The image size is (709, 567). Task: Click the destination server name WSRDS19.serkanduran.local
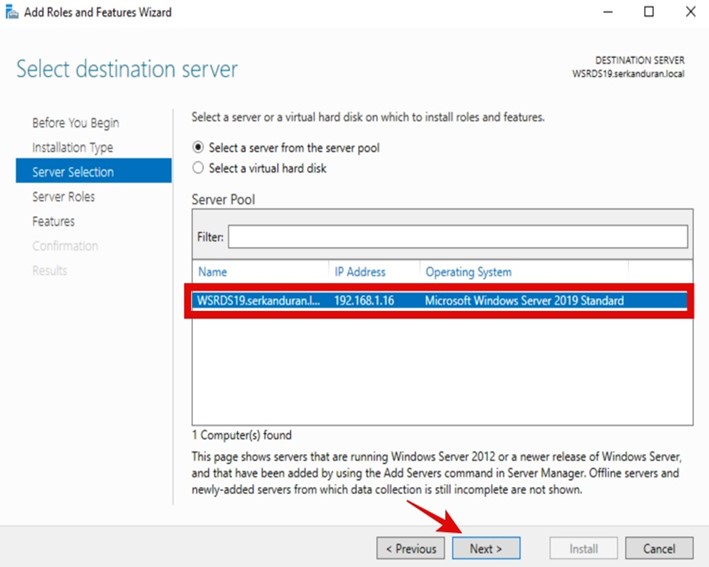[629, 74]
